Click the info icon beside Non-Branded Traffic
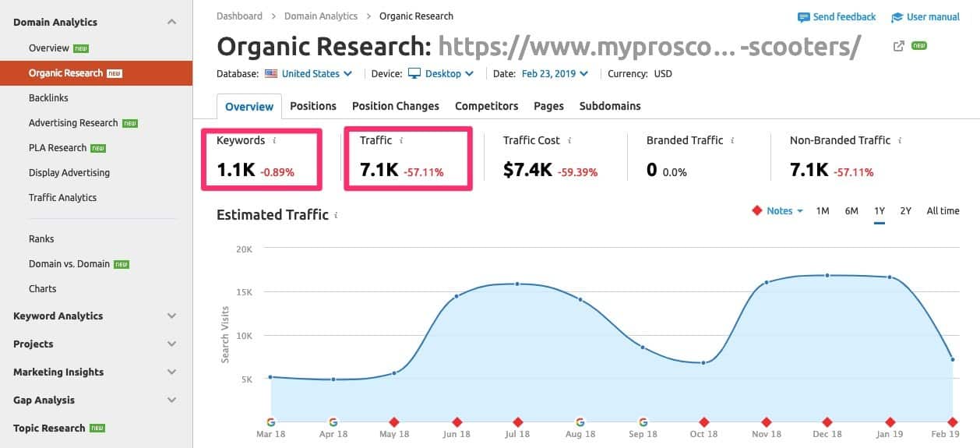 (900, 141)
